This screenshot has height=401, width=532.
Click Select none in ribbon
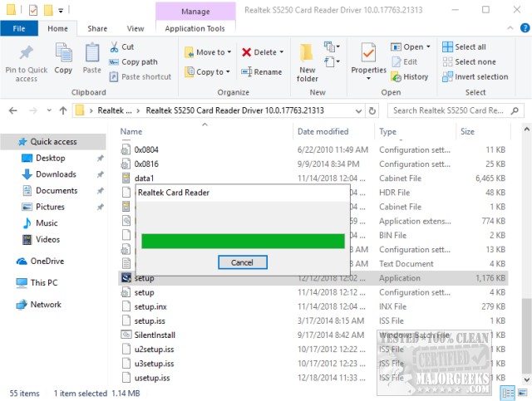pos(469,62)
